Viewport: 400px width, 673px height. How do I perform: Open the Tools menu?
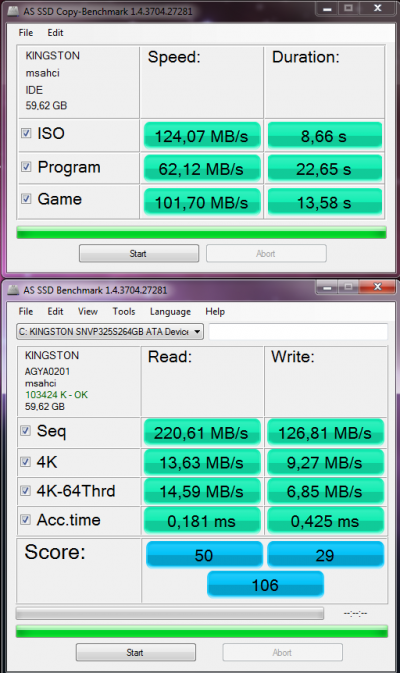click(124, 312)
